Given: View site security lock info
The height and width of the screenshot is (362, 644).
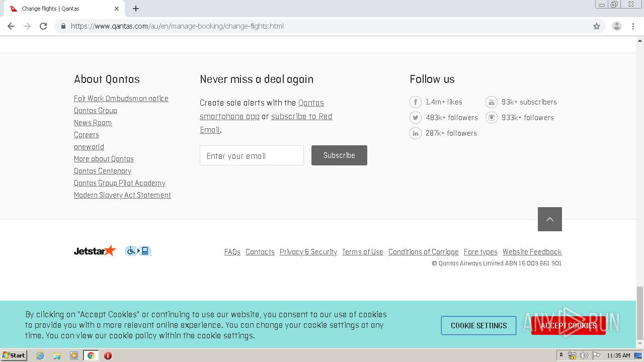Looking at the screenshot, I should (63, 26).
